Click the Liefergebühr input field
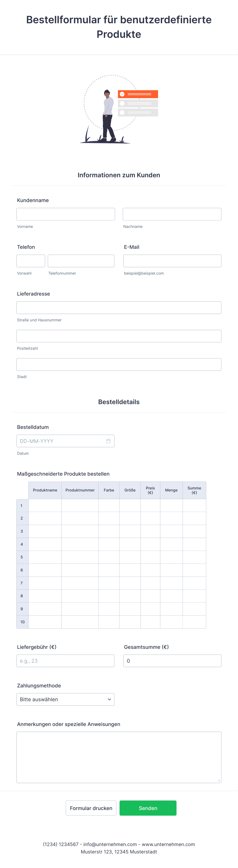Screen dimensions: 238x868 pos(66,660)
